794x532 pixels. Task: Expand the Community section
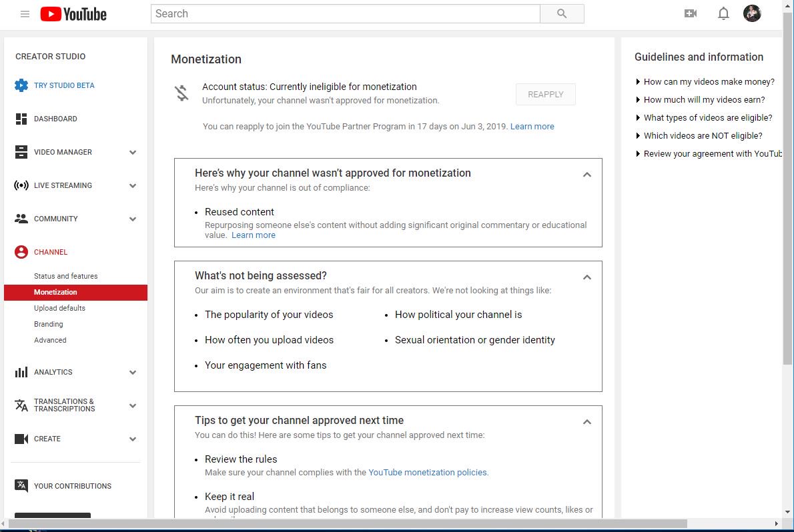tap(133, 219)
